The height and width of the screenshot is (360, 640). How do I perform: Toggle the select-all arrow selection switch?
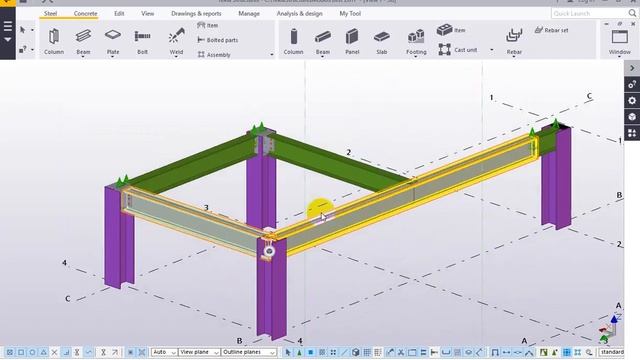[288, 352]
